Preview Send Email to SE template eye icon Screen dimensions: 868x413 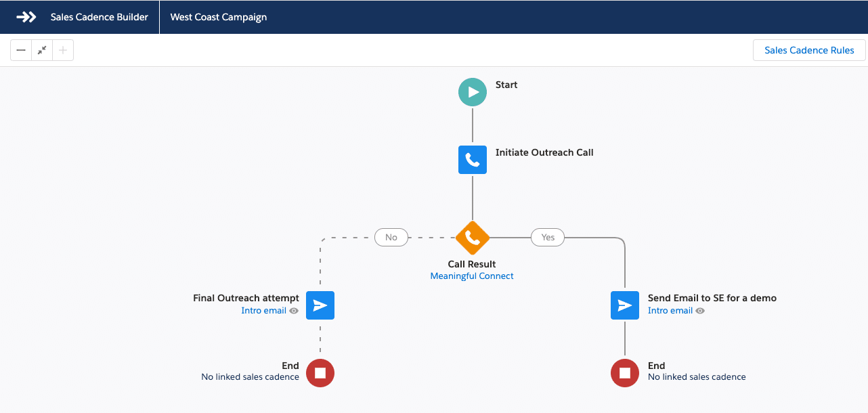700,311
